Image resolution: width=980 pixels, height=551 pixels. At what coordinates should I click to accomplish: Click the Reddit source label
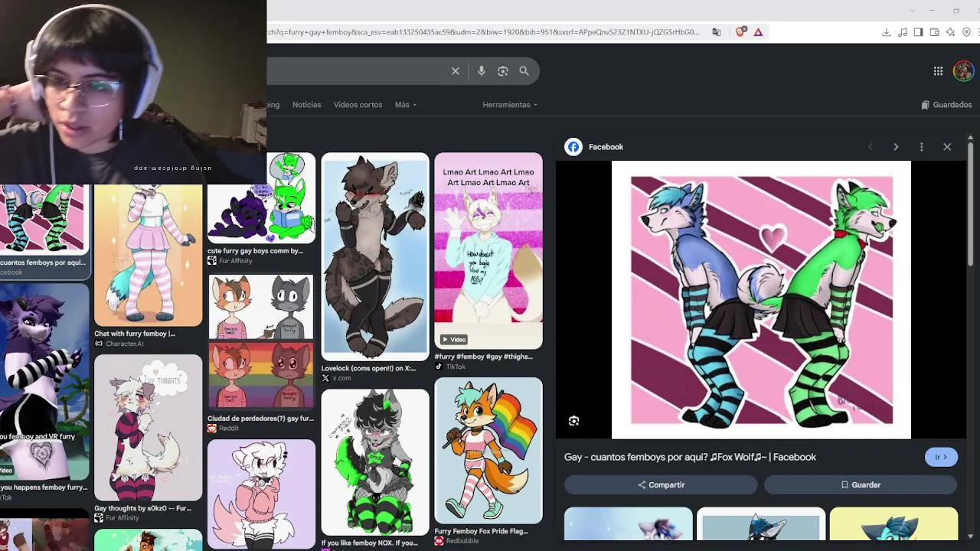click(x=229, y=429)
